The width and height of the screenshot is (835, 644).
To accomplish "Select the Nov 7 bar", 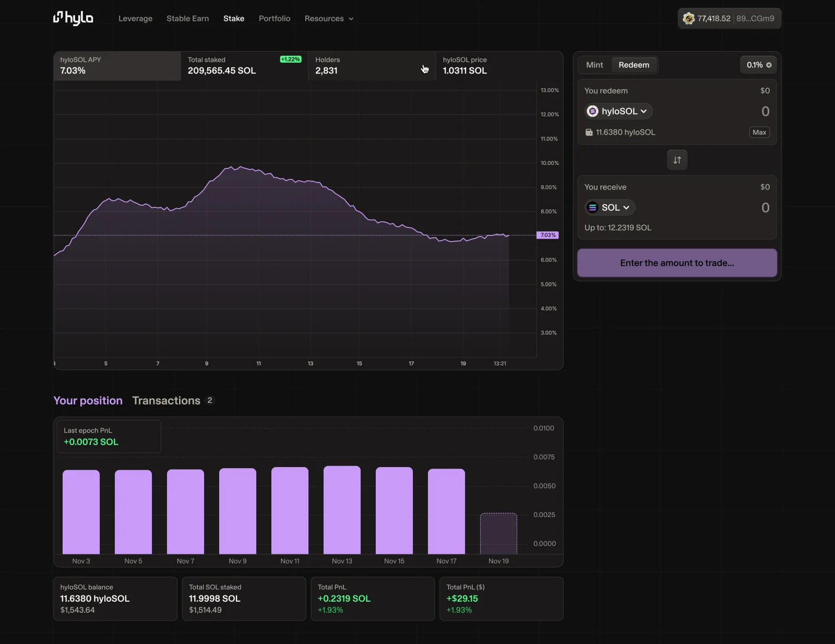I will click(x=185, y=511).
